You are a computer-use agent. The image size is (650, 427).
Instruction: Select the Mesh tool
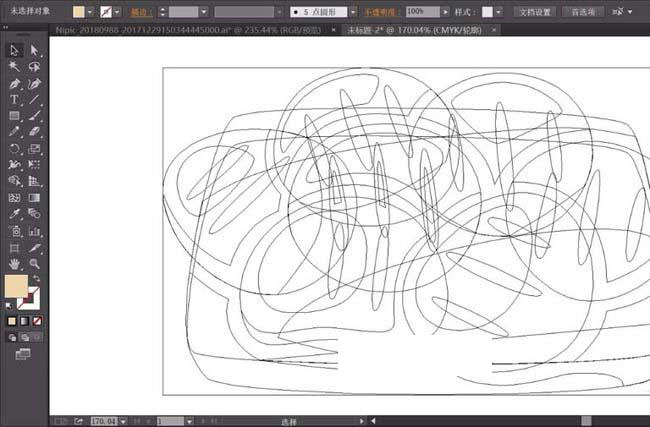click(x=15, y=198)
